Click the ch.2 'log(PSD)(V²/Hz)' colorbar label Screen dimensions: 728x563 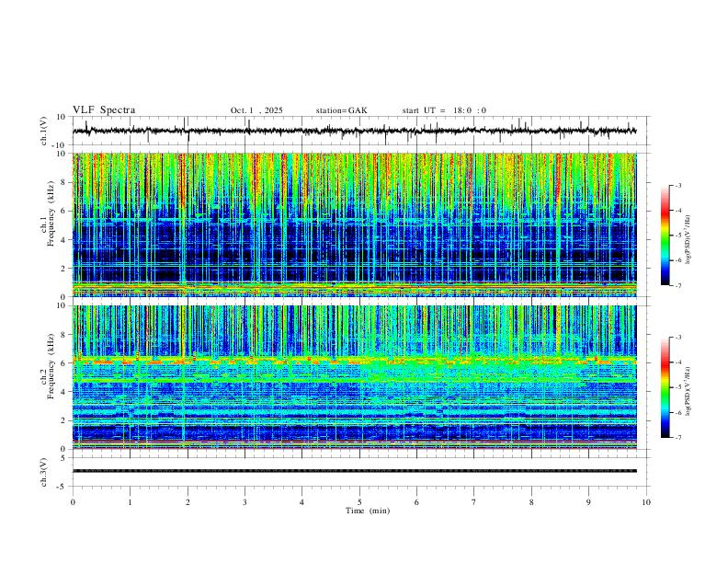point(688,391)
